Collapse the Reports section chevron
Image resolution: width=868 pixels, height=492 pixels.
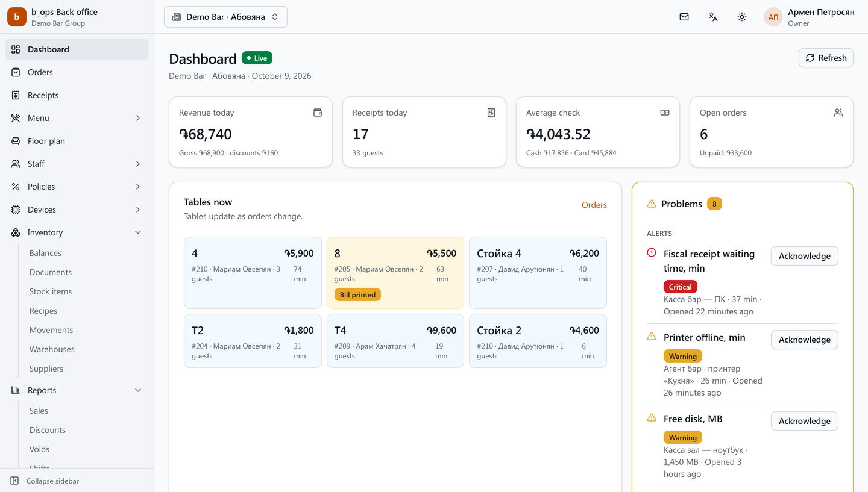coord(138,390)
